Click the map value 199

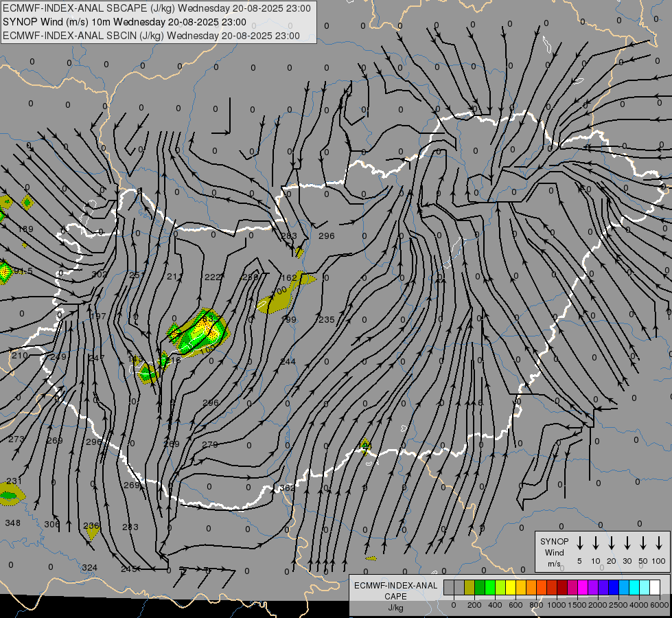(x=288, y=319)
